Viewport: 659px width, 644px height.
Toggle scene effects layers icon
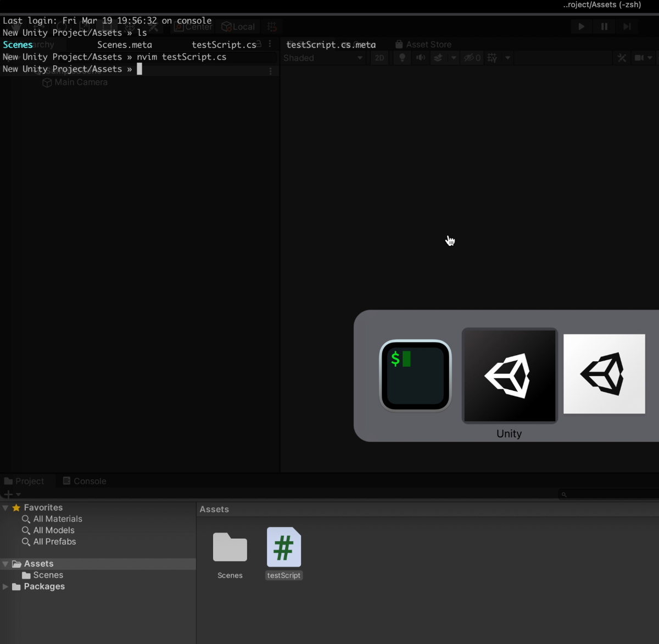click(x=438, y=58)
